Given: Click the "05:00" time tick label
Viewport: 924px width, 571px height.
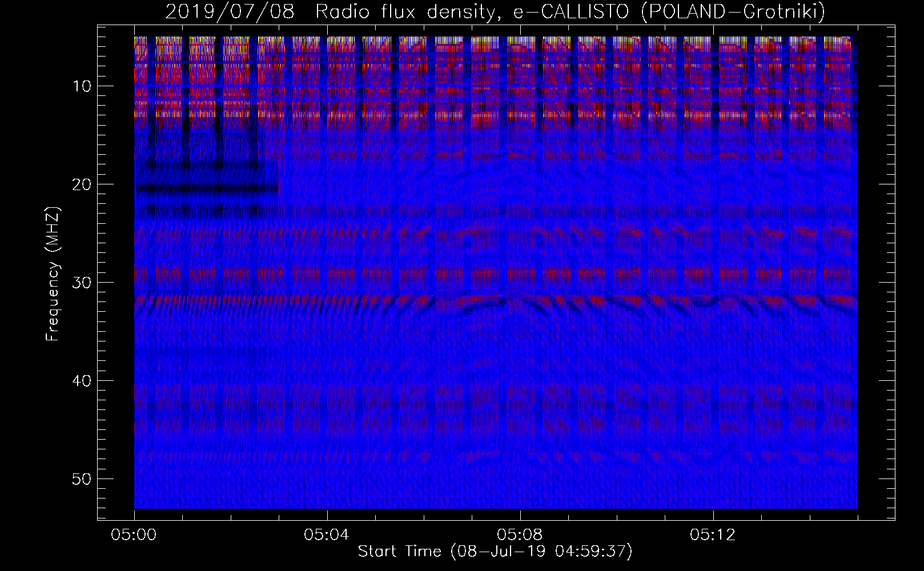Looking at the screenshot, I should (x=134, y=536).
